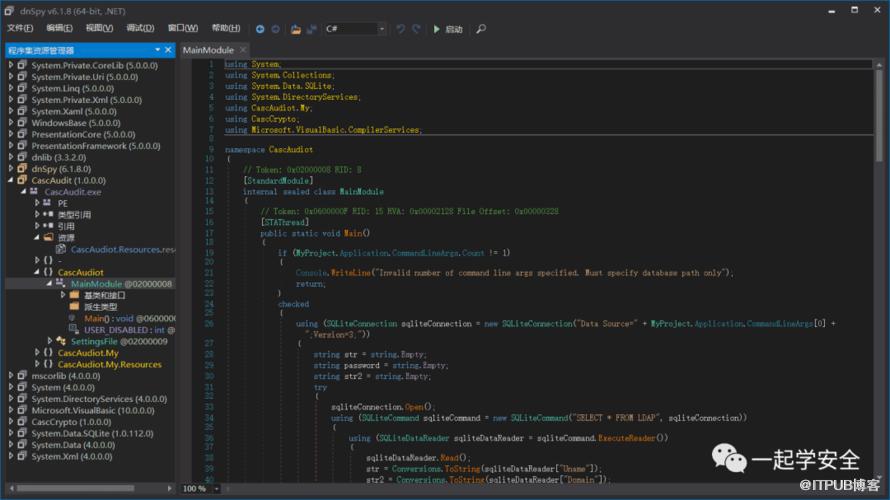890x500 pixels.
Task: Open the 窗口(W) menu
Action: pos(183,28)
